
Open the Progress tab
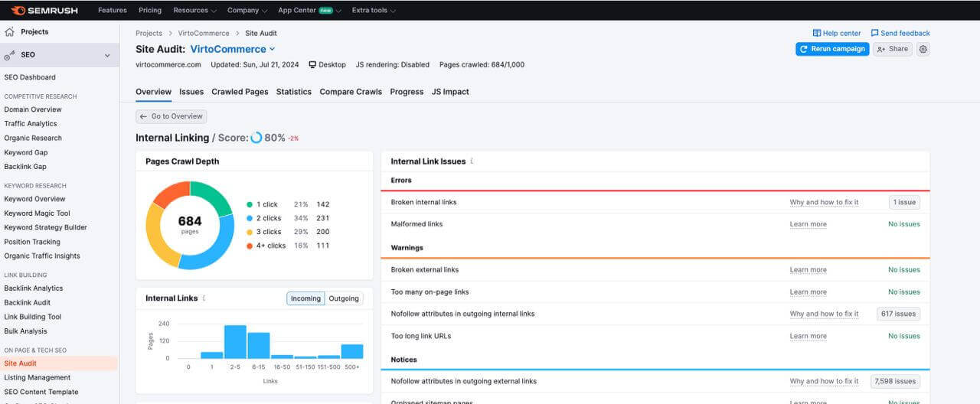click(407, 92)
